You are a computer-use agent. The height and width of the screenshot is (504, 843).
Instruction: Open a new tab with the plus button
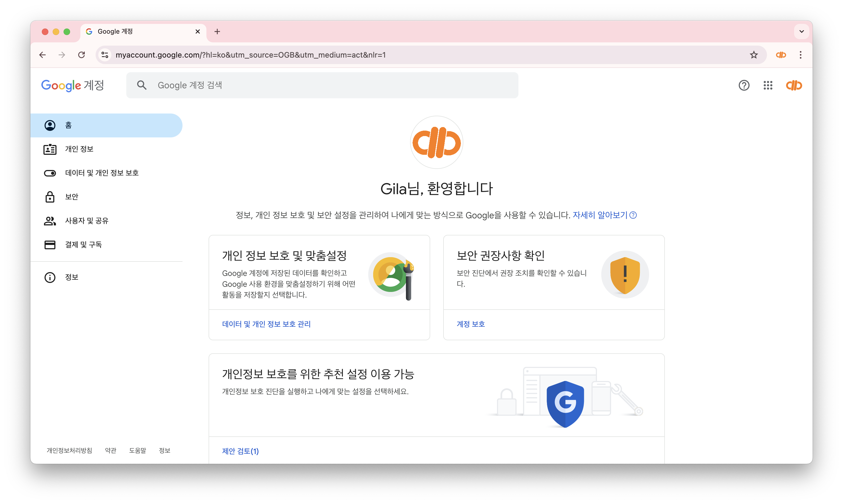tap(217, 31)
